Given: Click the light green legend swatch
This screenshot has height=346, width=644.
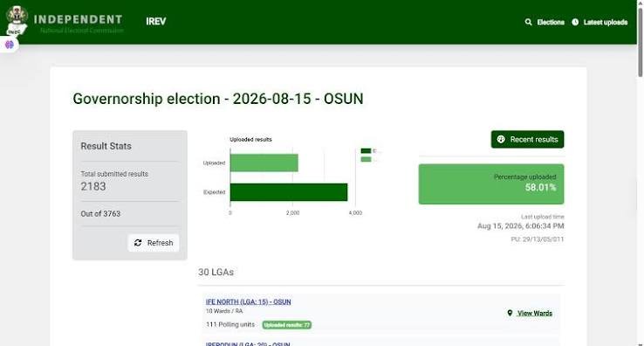Looking at the screenshot, I should pyautogui.click(x=366, y=159).
